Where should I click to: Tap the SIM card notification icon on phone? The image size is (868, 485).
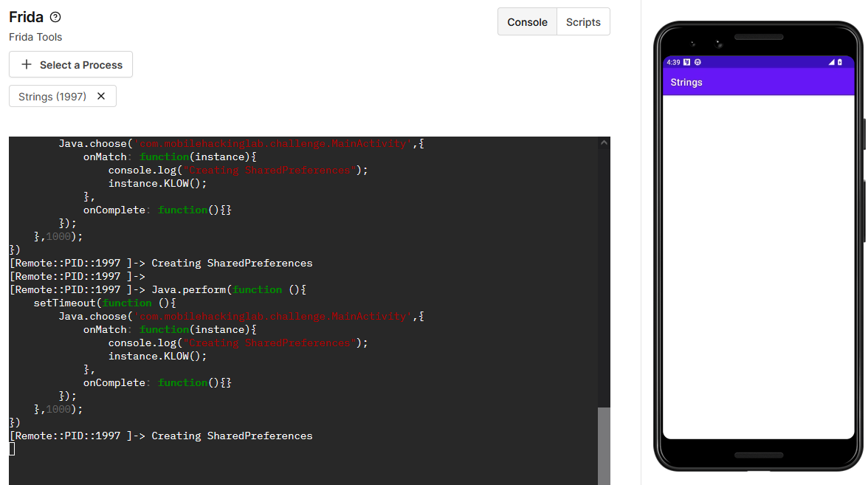[x=687, y=62]
